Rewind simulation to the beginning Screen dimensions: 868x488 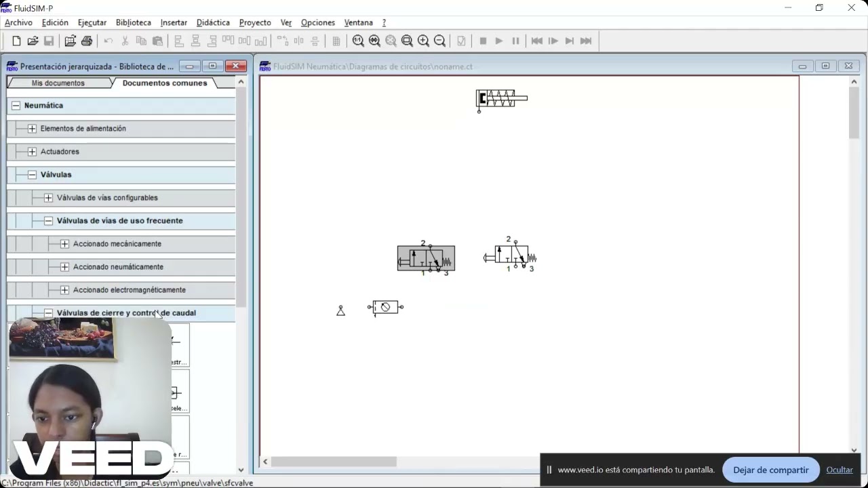click(537, 41)
